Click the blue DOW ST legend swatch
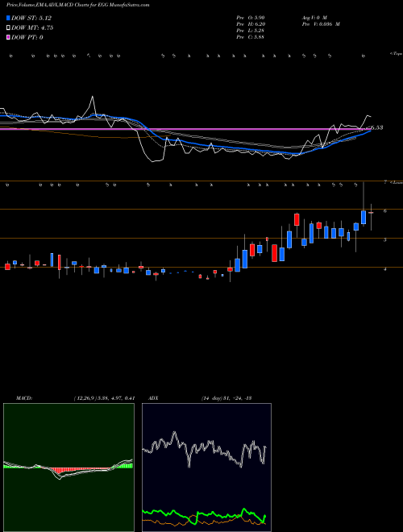403x532 pixels. tap(8, 18)
